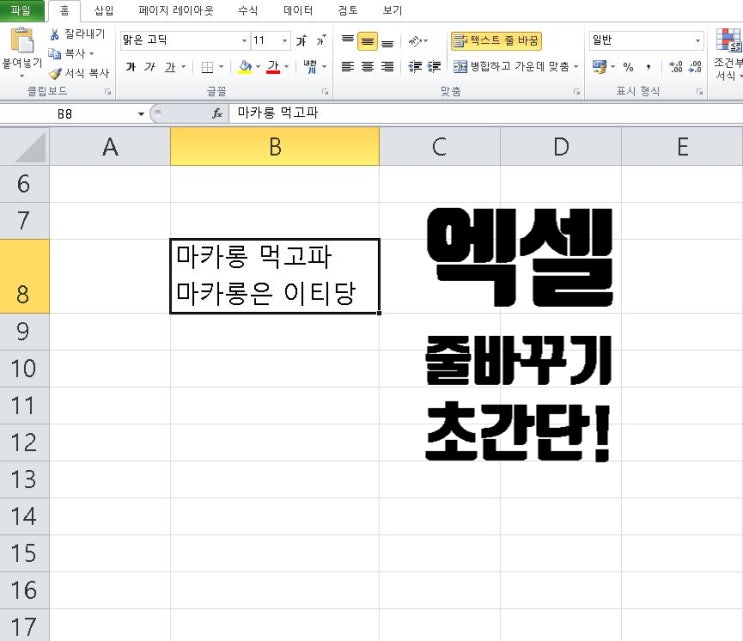The width and height of the screenshot is (743, 641).
Task: Toggle Wrap Text (텍스트 줄 바꿈)
Action: coord(496,41)
